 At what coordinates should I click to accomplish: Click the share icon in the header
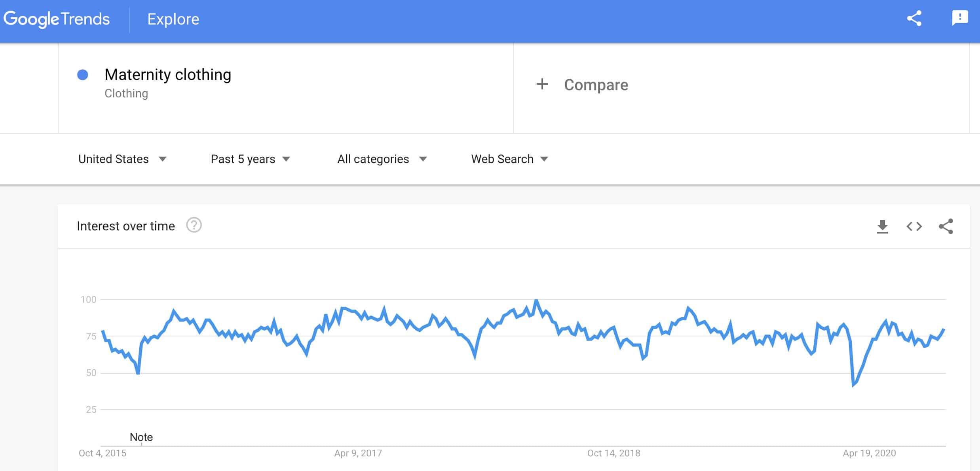pyautogui.click(x=914, y=19)
